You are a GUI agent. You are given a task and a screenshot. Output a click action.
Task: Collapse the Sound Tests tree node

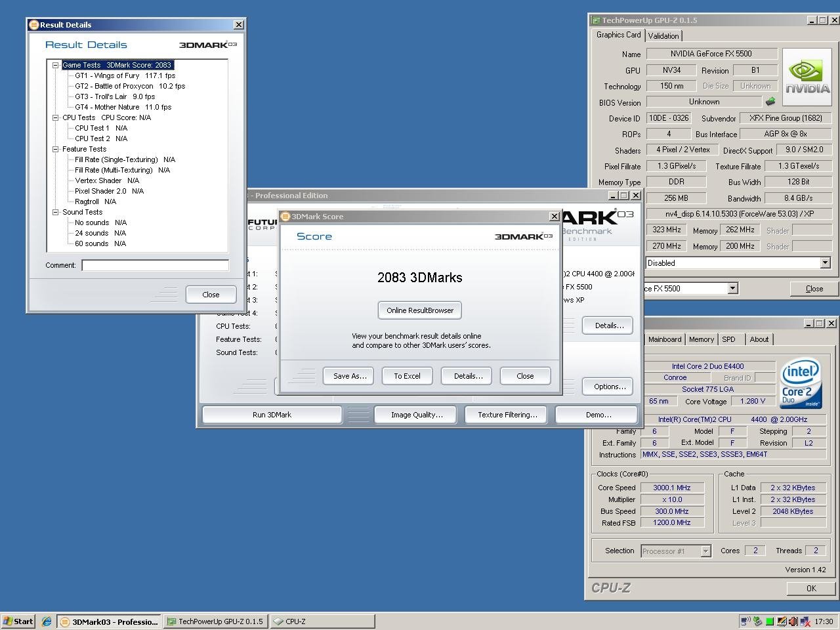[x=55, y=212]
